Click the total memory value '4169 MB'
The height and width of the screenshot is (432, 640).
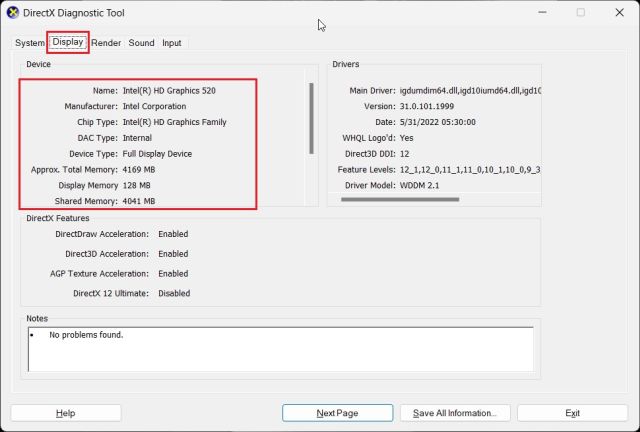tap(139, 169)
